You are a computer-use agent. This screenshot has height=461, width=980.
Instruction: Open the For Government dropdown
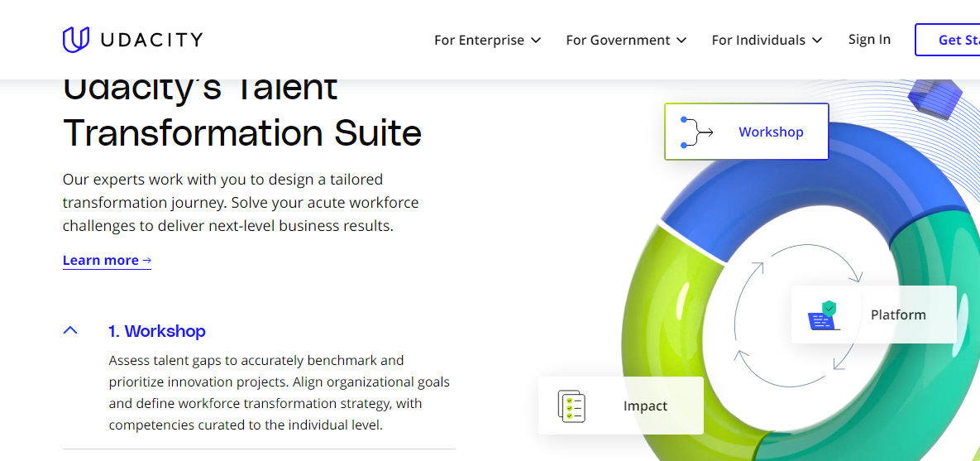pos(626,40)
